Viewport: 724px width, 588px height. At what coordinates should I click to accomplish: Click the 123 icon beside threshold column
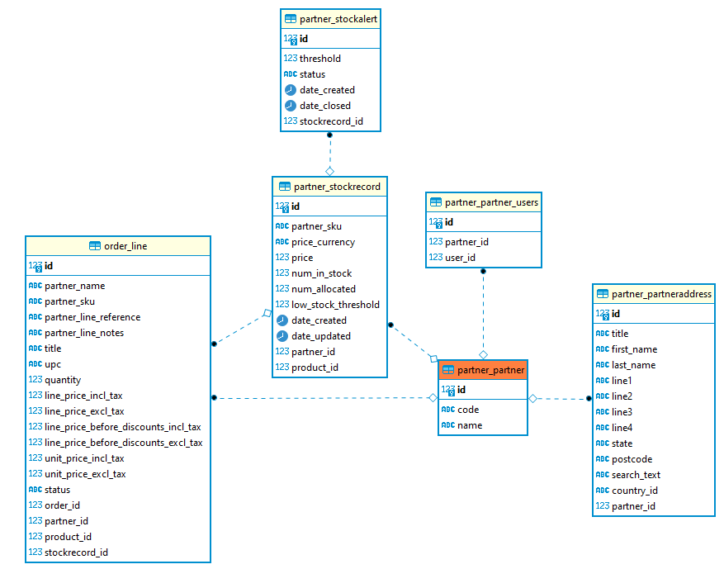tap(290, 59)
